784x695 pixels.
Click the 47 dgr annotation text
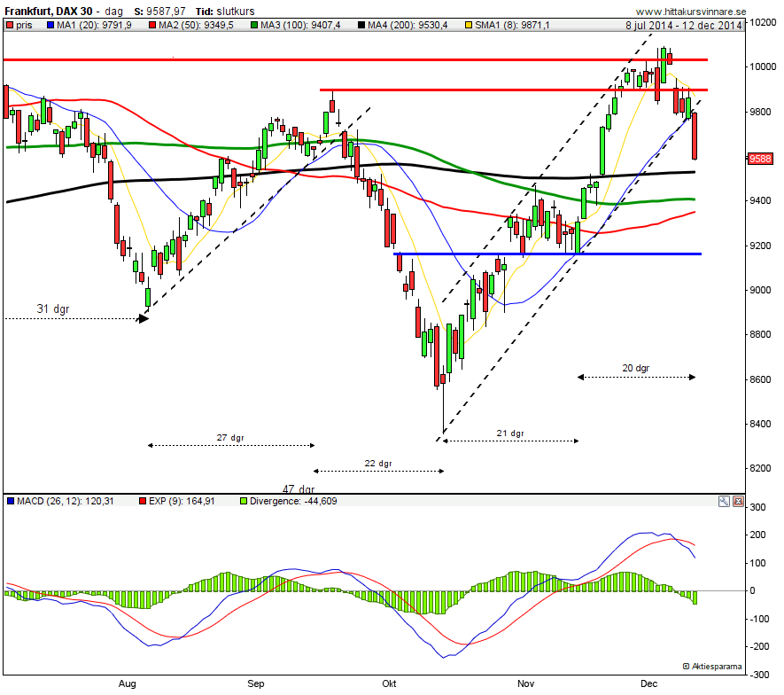[299, 488]
